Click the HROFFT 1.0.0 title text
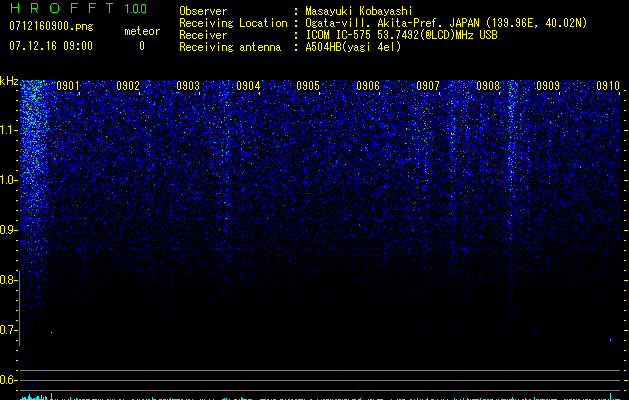 click(x=78, y=8)
